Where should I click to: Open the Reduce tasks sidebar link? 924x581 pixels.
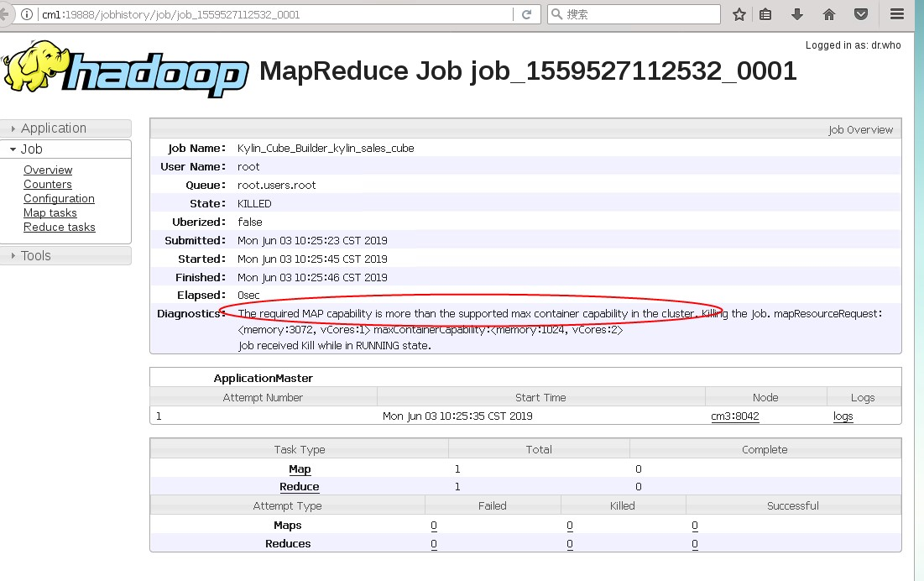(60, 227)
